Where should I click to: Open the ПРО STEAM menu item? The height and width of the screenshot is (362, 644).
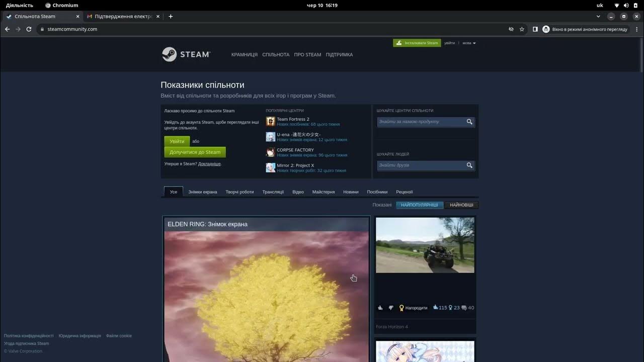(307, 55)
